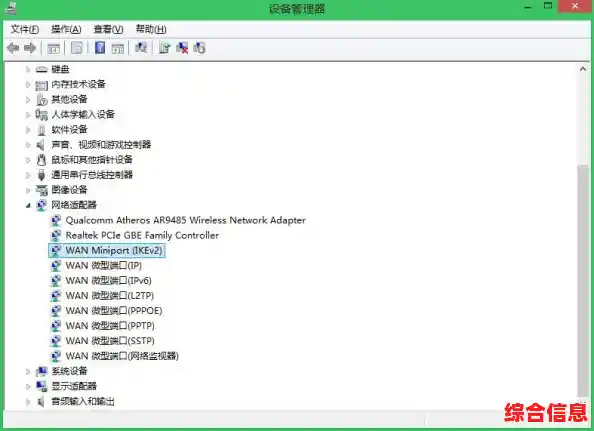Expand the 图像设备 node arrow
This screenshot has height=431, width=594.
point(28,190)
